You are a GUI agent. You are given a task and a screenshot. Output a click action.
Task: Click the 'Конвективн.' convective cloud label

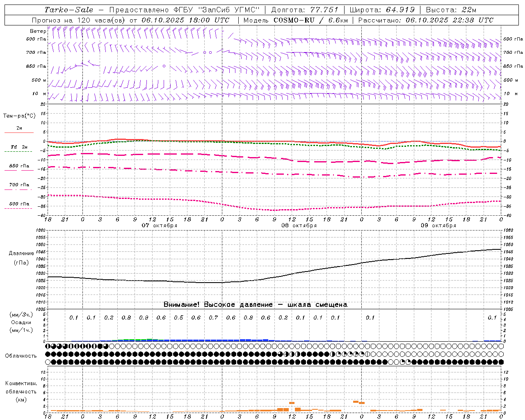[21, 383]
